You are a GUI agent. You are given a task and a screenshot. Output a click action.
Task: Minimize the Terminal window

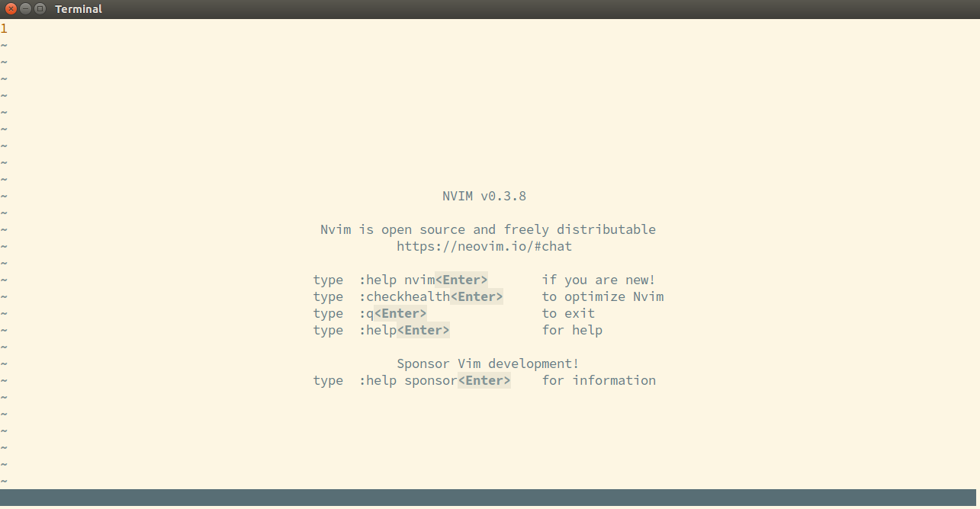click(x=25, y=9)
